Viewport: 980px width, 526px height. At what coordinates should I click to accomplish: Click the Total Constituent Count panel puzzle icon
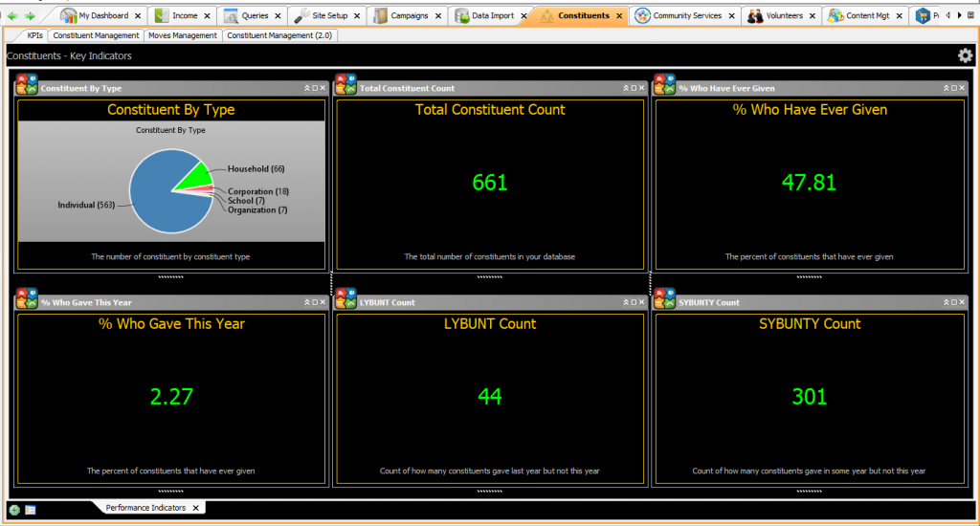[x=345, y=84]
